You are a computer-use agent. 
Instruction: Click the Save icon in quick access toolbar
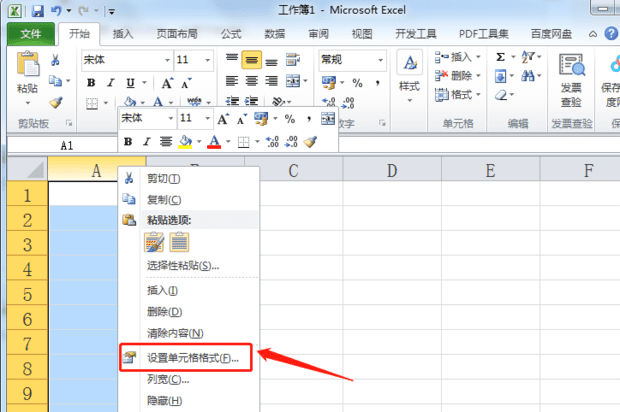click(37, 11)
